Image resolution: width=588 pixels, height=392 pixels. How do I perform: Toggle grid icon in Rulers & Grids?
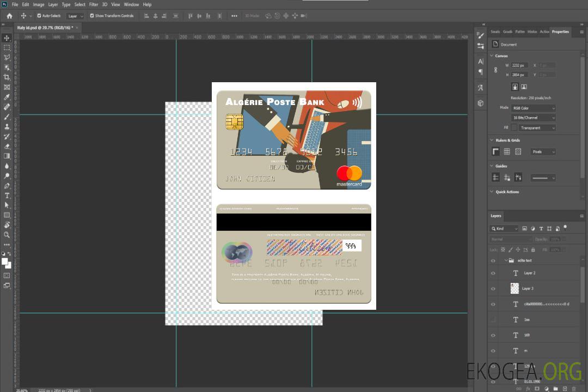[507, 151]
